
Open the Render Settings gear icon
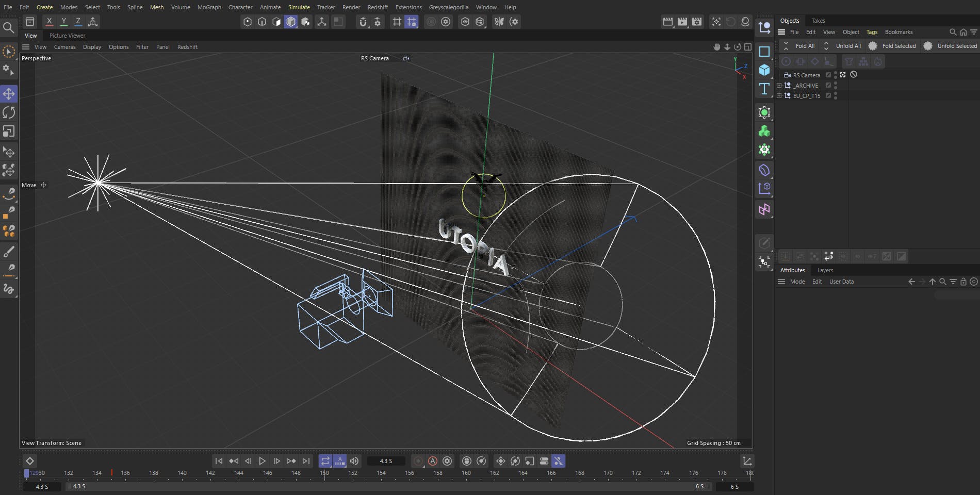pyautogui.click(x=697, y=22)
